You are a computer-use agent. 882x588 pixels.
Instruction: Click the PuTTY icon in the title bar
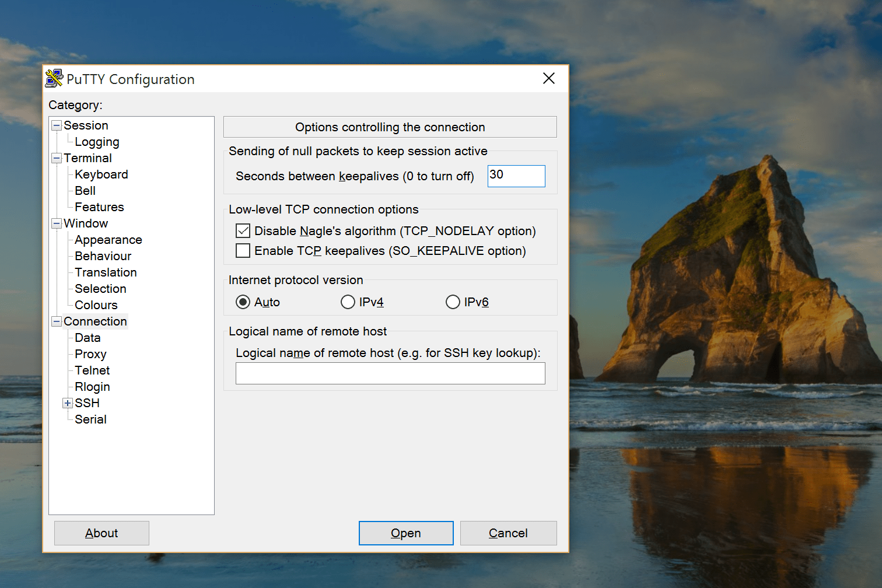pos(53,78)
